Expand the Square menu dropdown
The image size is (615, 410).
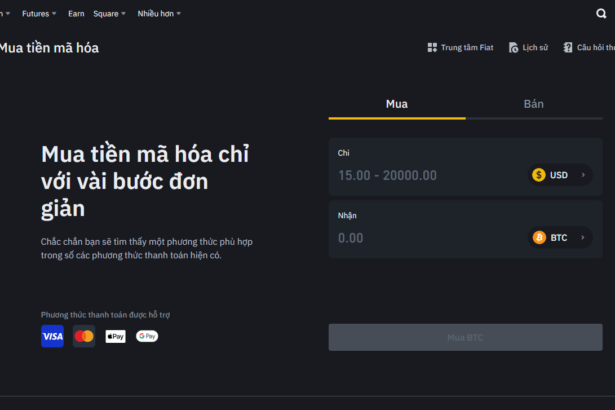(109, 14)
